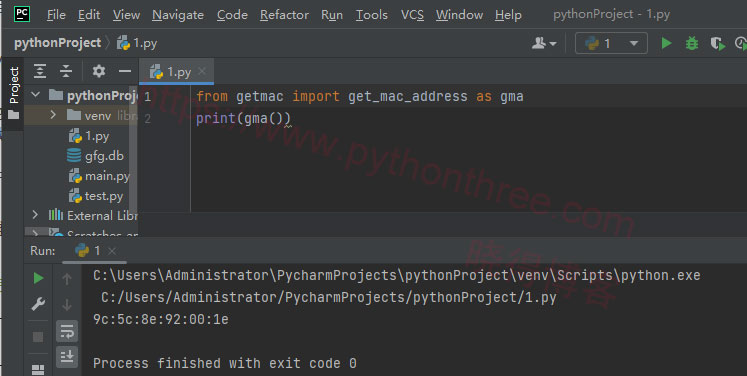Click pythonProject in the navigation breadcrumb

[x=58, y=43]
